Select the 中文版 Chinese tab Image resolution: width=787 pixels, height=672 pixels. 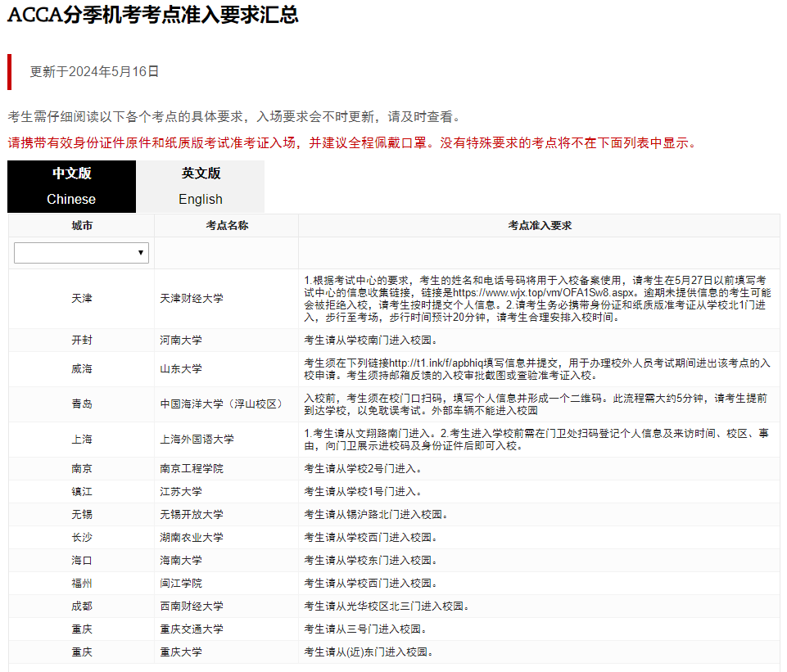(71, 187)
